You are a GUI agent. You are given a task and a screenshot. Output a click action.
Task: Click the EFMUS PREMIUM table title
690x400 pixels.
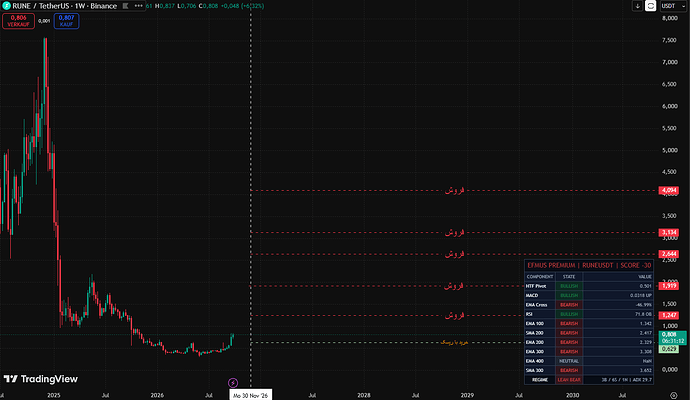pyautogui.click(x=589, y=265)
